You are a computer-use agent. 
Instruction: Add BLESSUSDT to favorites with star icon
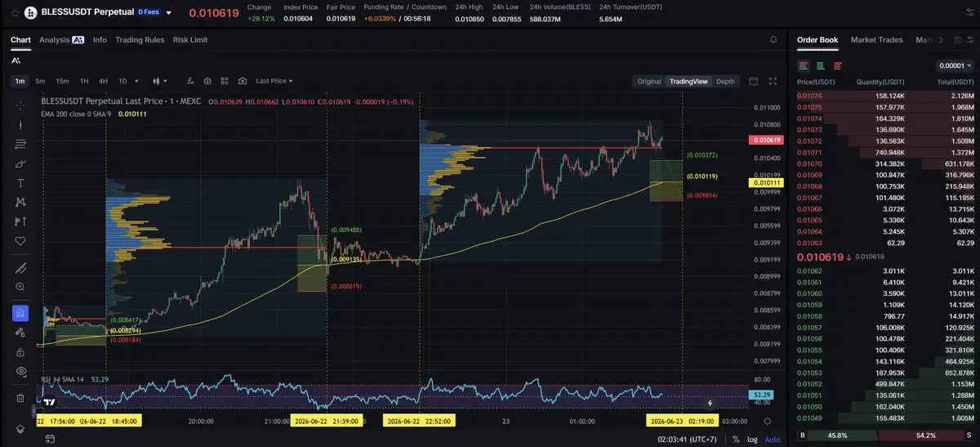[15, 12]
